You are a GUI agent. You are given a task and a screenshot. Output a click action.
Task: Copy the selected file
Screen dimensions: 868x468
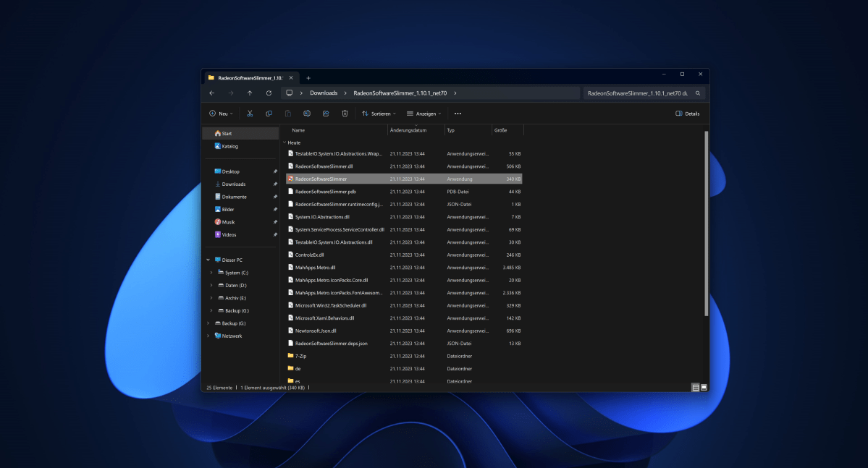click(269, 114)
